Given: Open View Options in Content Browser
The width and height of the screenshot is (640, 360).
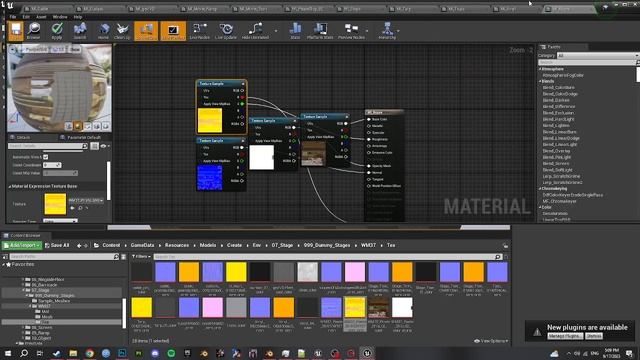Looking at the screenshot, I should click(492, 341).
